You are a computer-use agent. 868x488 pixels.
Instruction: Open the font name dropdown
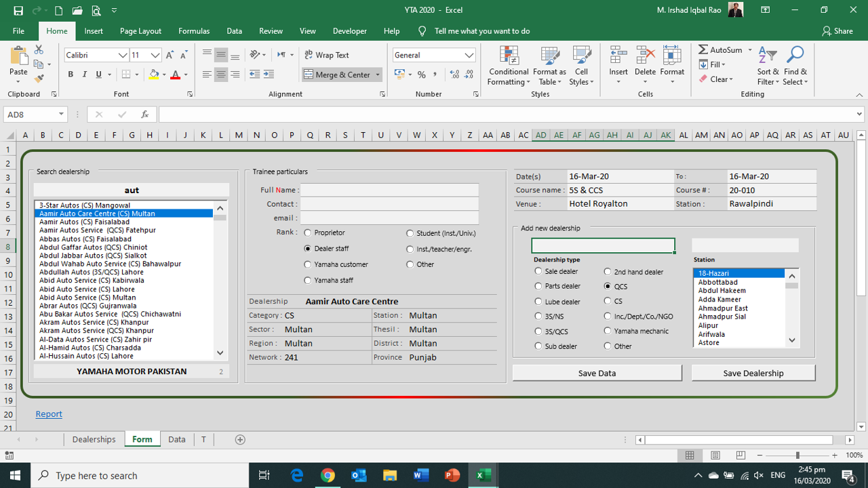(123, 56)
